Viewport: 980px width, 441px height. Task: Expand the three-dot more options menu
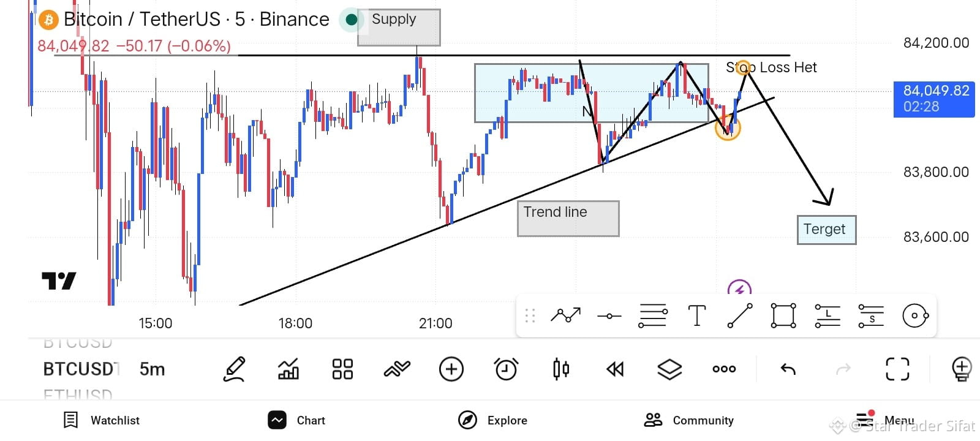click(x=724, y=369)
